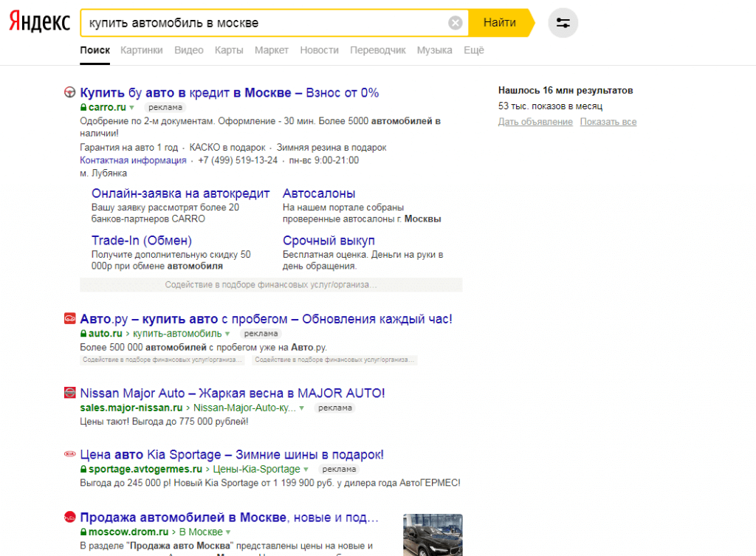
Task: Click the carro.ru steering wheel favicon
Action: click(70, 93)
